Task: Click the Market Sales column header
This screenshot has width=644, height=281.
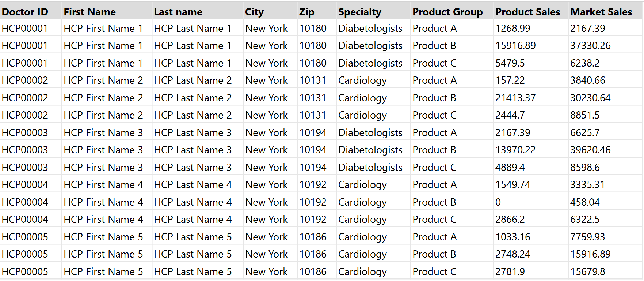Action: point(601,12)
